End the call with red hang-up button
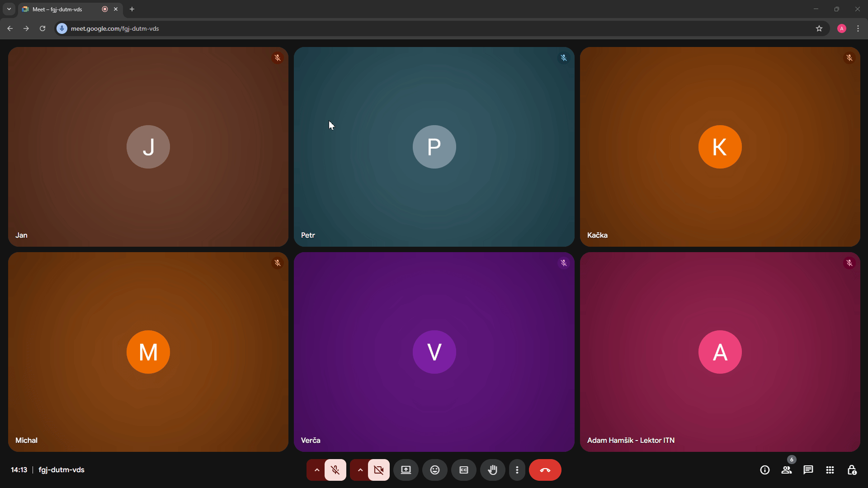This screenshot has height=488, width=868. 545,470
